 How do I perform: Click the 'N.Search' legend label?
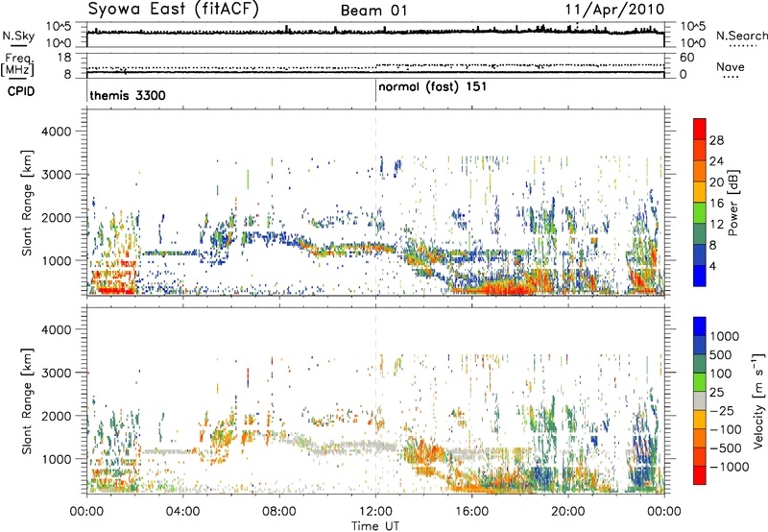(x=741, y=36)
